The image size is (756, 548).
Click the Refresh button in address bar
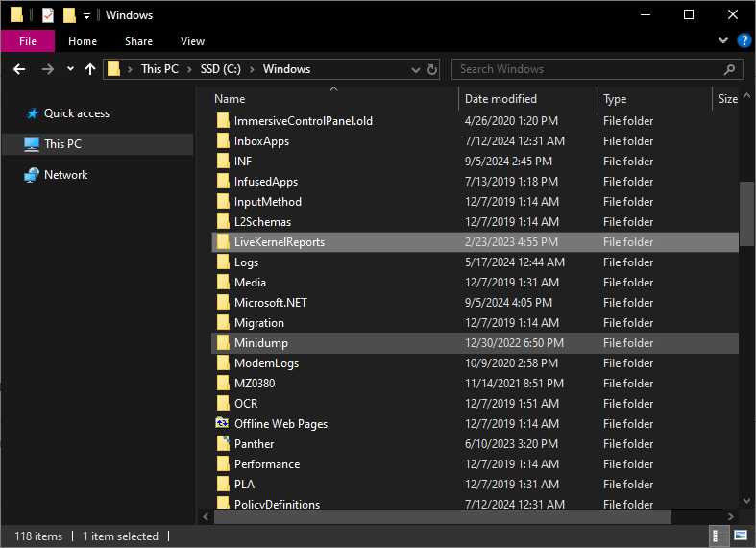pyautogui.click(x=432, y=69)
